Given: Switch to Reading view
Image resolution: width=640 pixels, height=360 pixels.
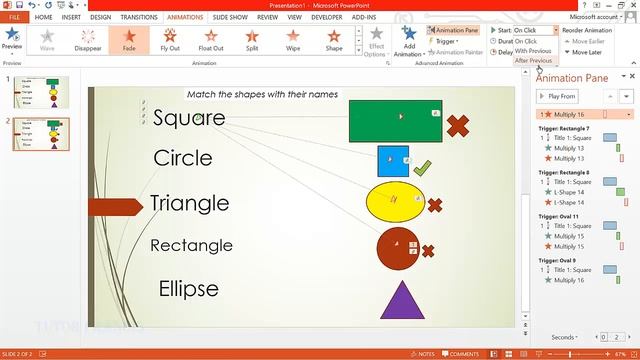Looking at the screenshot, I should [524, 354].
